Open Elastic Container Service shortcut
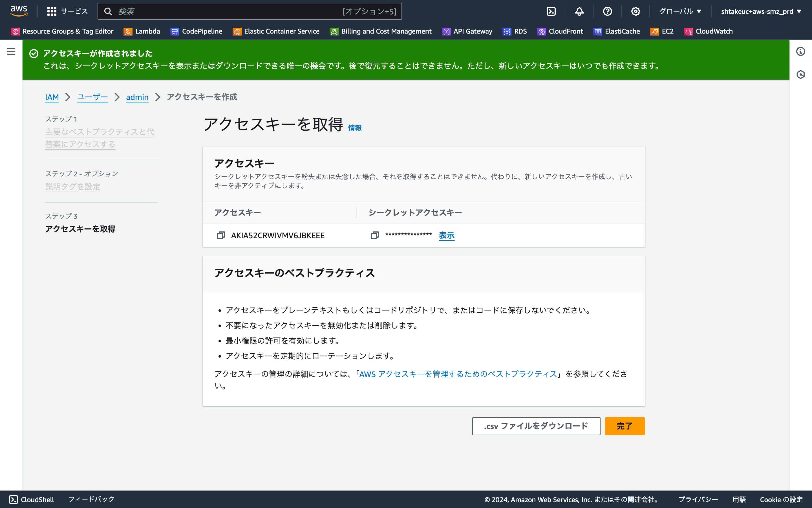The height and width of the screenshot is (508, 812). 276,31
